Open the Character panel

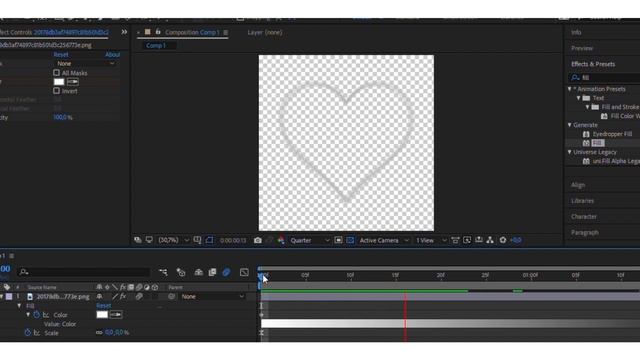(x=584, y=217)
